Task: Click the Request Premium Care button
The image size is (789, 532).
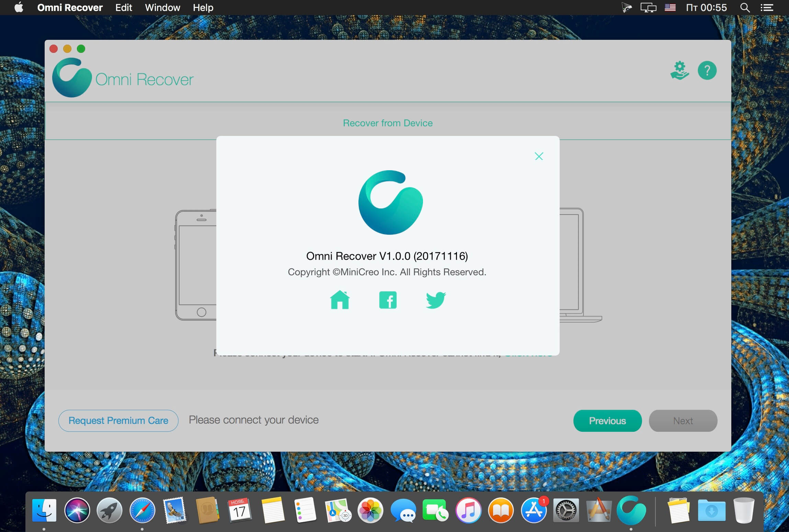Action: click(118, 420)
